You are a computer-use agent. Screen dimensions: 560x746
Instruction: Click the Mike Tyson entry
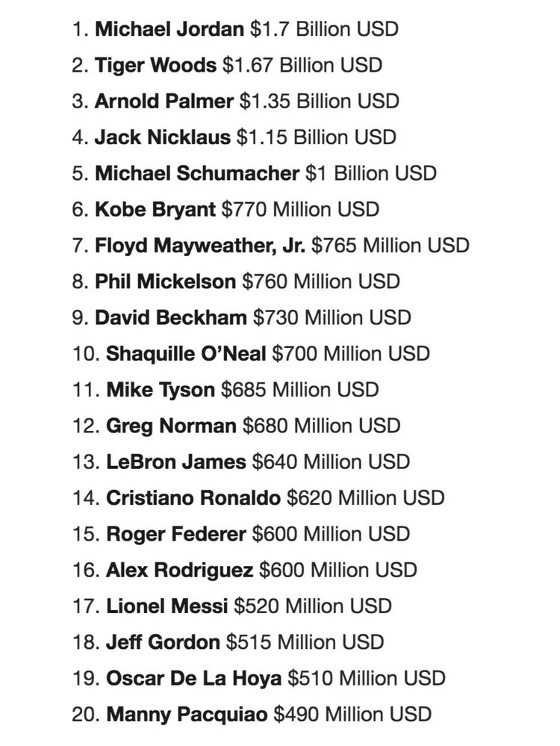pyautogui.click(x=161, y=390)
